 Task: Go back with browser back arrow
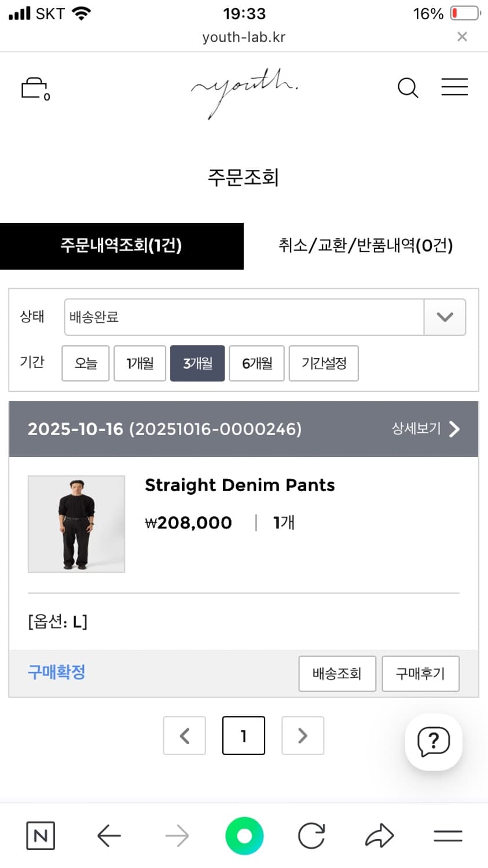point(109,836)
